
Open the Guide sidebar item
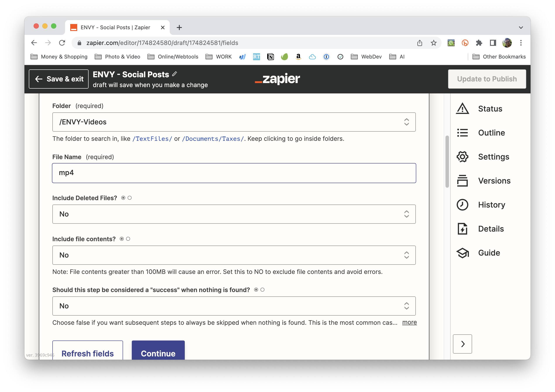point(478,253)
